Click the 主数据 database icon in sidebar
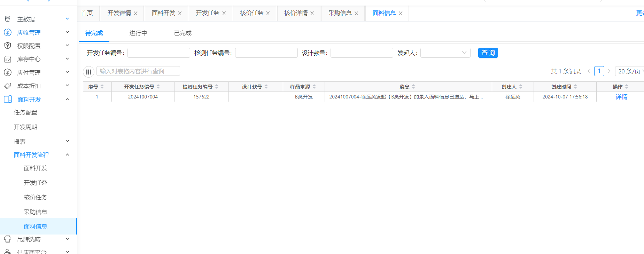Image resolution: width=644 pixels, height=254 pixels. (8, 19)
